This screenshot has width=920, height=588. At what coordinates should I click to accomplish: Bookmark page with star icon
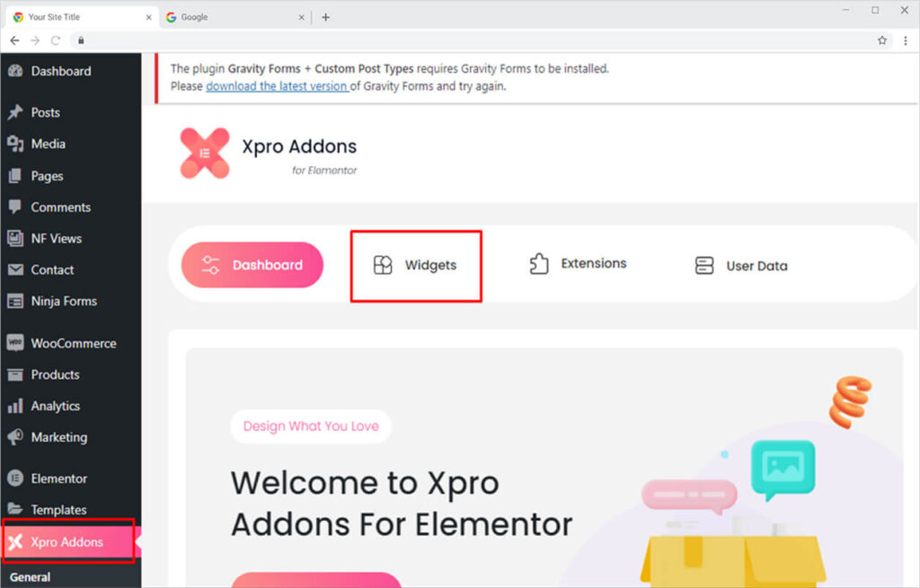[x=882, y=40]
